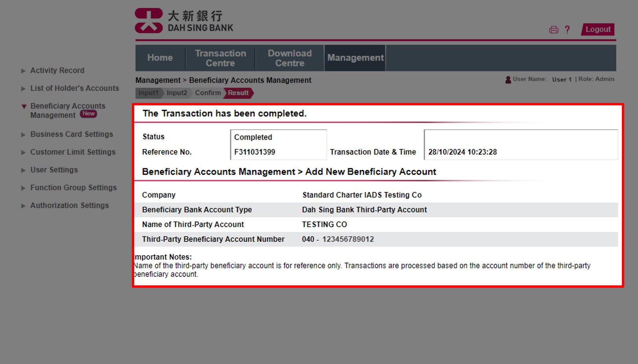Open Function Group Settings link
638x364 pixels.
74,188
